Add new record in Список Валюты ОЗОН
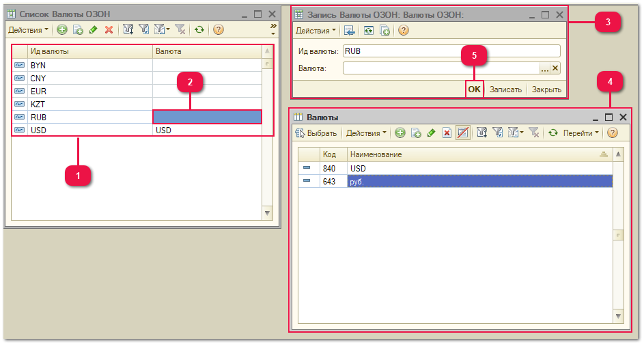The height and width of the screenshot is (345, 644). coord(62,29)
